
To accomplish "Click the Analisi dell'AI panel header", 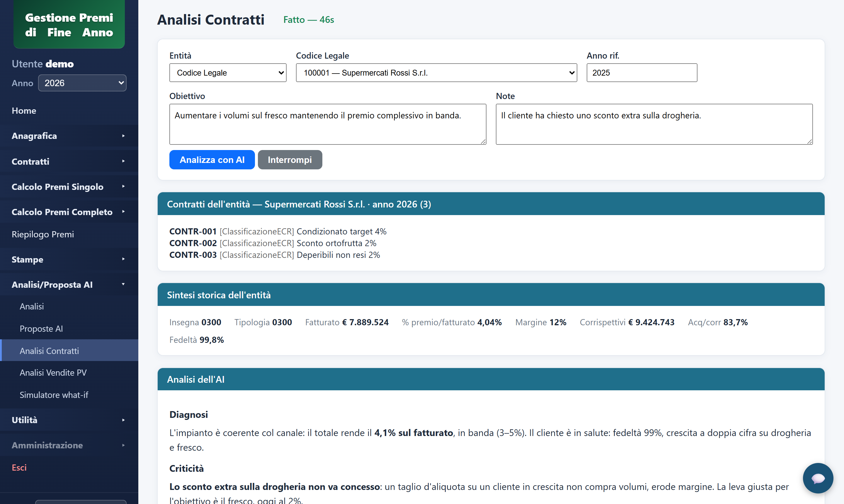I will 491,379.
